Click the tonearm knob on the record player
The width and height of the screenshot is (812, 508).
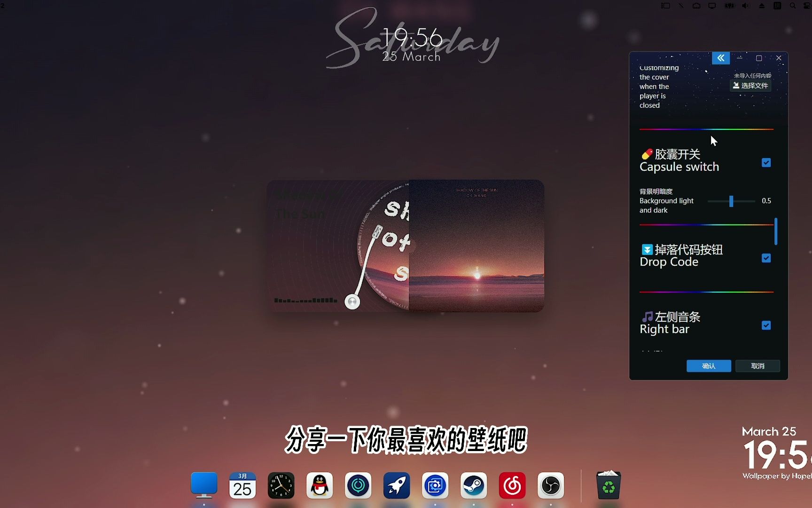coord(352,302)
